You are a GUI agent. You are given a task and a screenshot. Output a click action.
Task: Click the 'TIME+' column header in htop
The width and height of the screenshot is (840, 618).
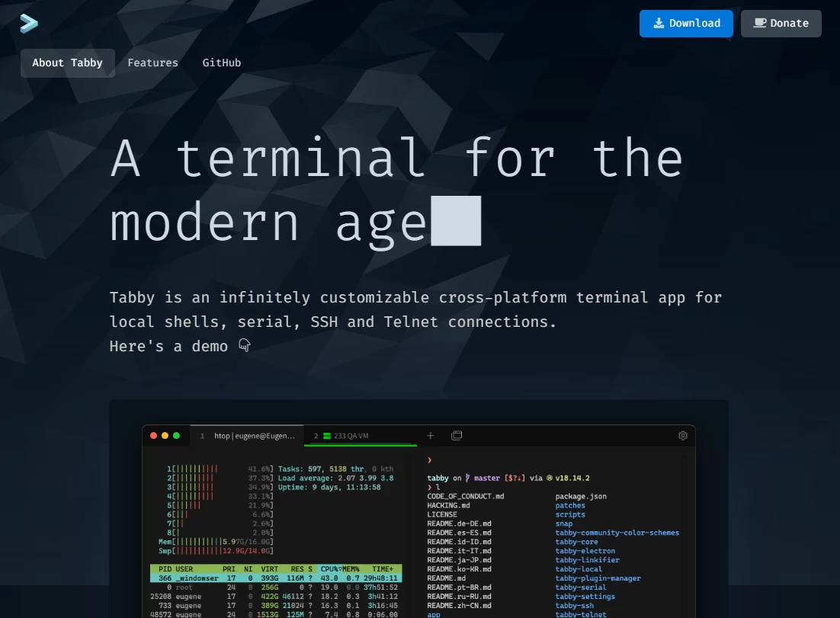[383, 569]
